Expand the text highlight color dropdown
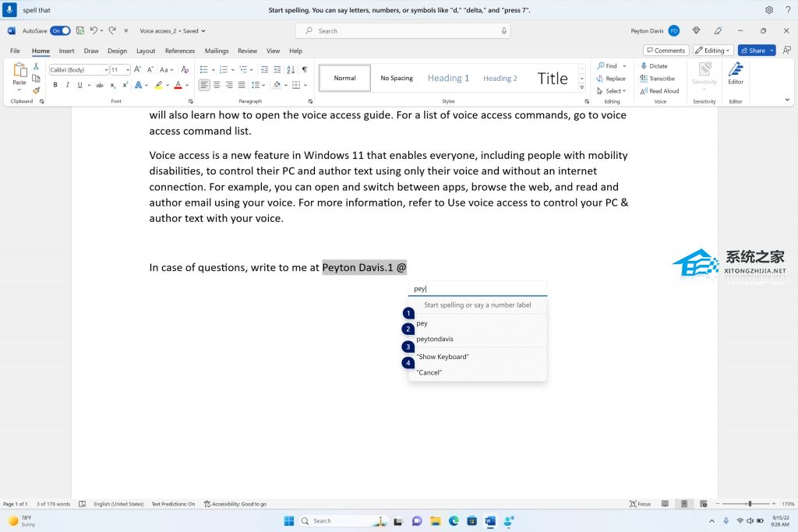 point(167,84)
